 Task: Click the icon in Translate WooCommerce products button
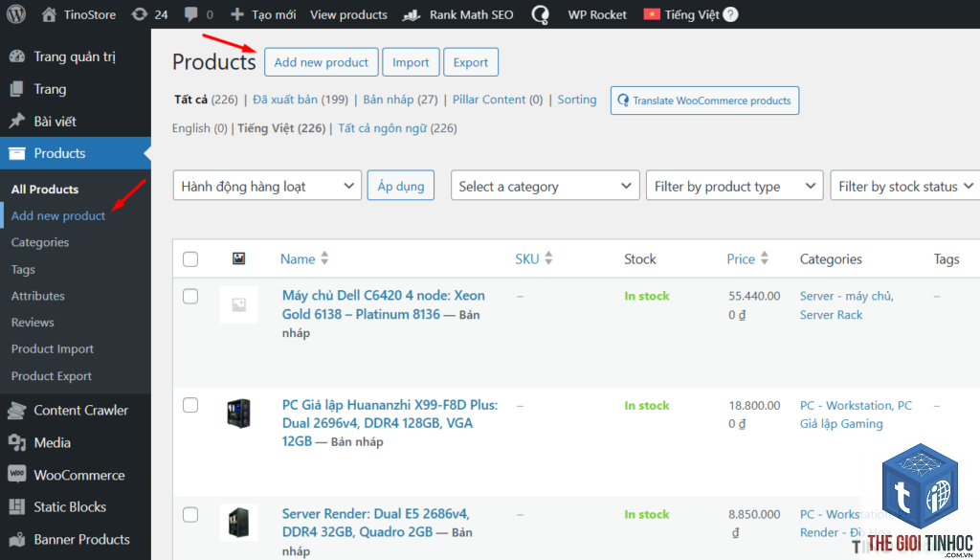click(622, 101)
